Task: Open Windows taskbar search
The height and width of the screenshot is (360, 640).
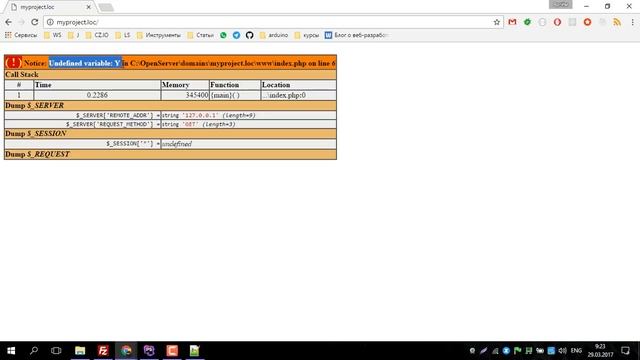Action: click(x=34, y=351)
